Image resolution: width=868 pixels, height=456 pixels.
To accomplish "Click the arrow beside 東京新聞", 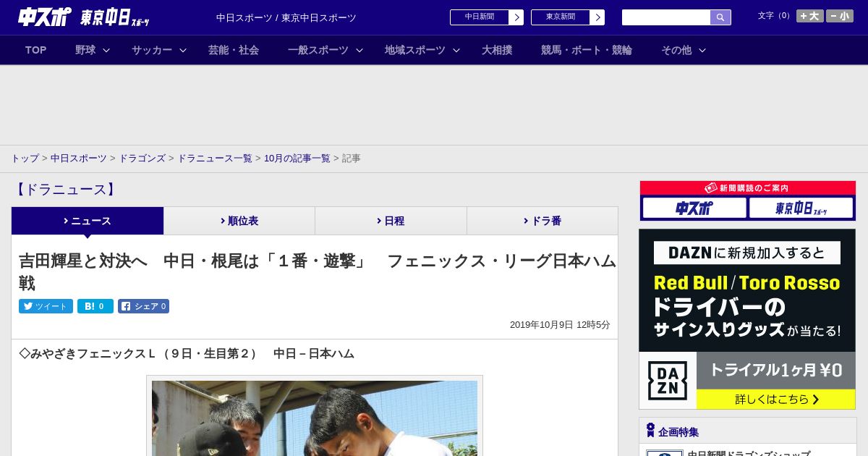I will [x=597, y=17].
